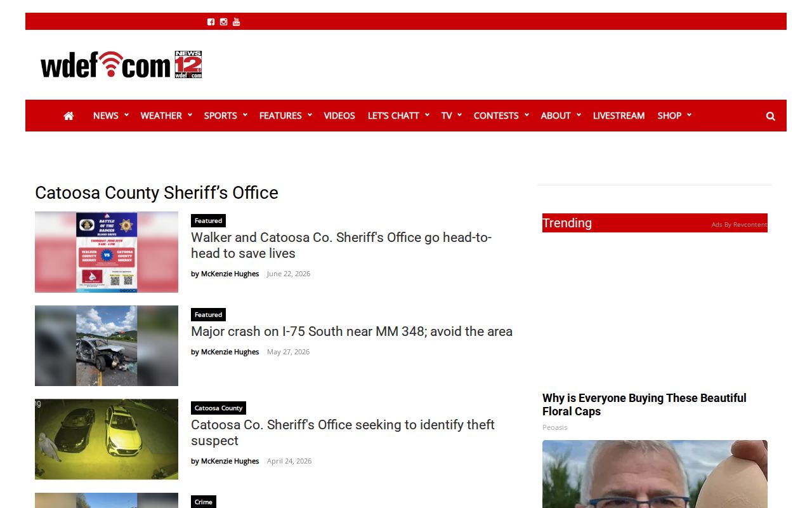This screenshot has height=508, width=812.
Task: Open the Contests menu item
Action: [496, 116]
